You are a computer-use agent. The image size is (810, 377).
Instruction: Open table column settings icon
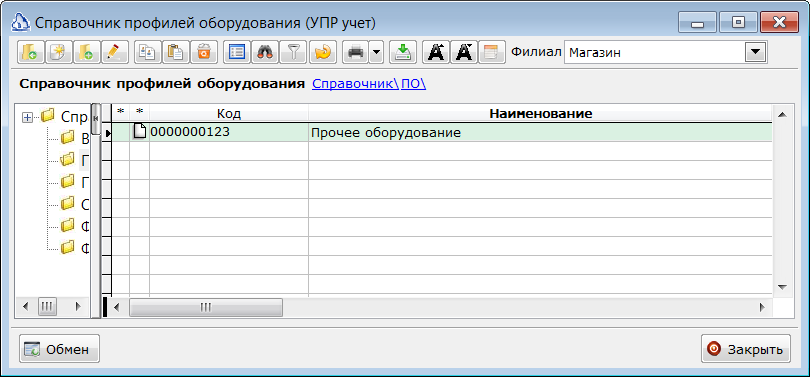pyautogui.click(x=492, y=52)
